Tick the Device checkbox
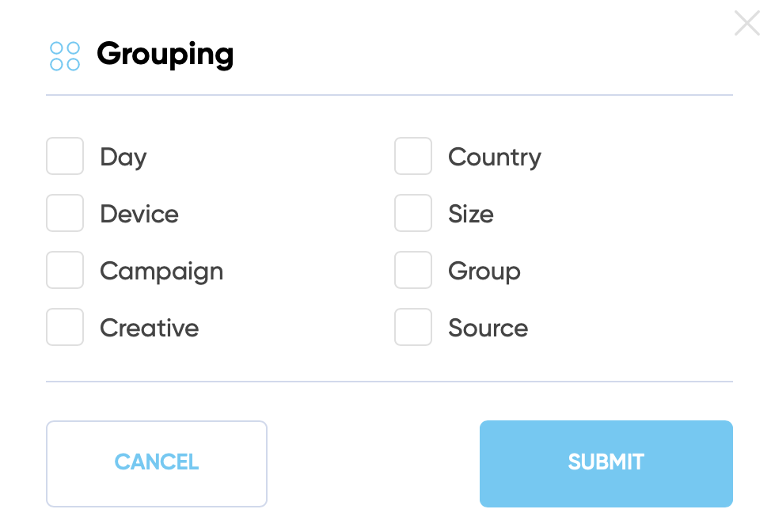The image size is (771, 532). [x=65, y=213]
